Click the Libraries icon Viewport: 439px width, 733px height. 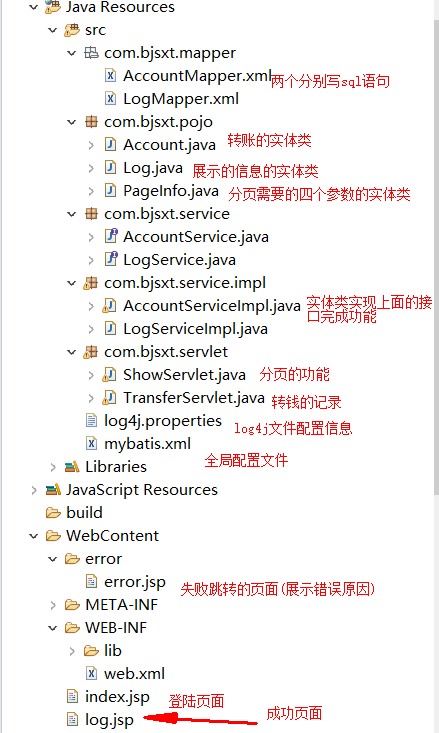coord(72,466)
